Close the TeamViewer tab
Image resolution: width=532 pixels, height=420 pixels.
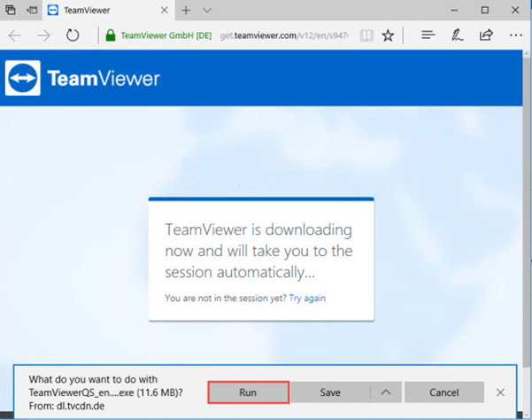pyautogui.click(x=165, y=11)
